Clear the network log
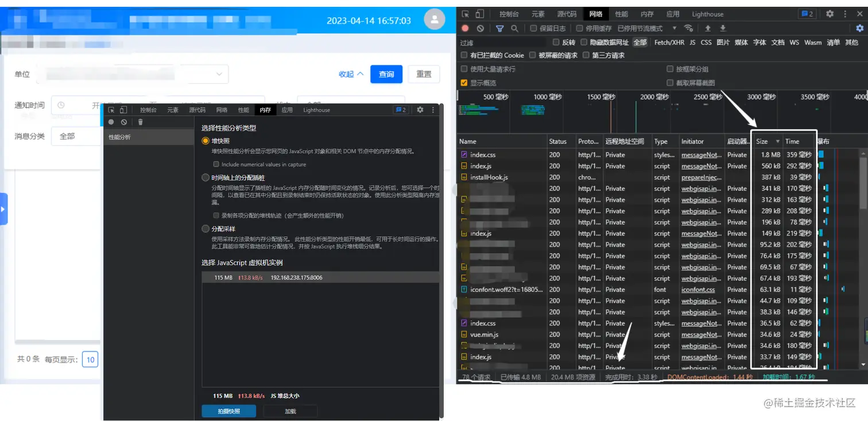Screen dimensions: 868x421 click(480, 28)
